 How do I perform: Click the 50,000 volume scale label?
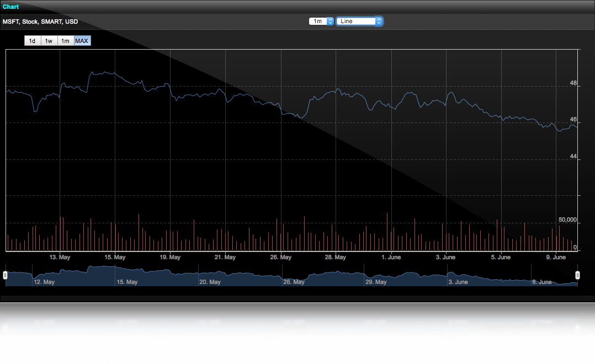[x=569, y=220]
